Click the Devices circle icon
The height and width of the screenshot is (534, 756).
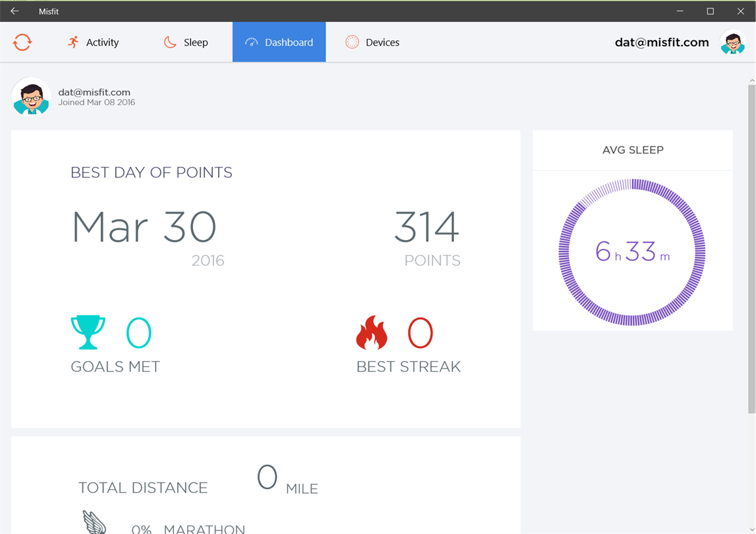352,42
